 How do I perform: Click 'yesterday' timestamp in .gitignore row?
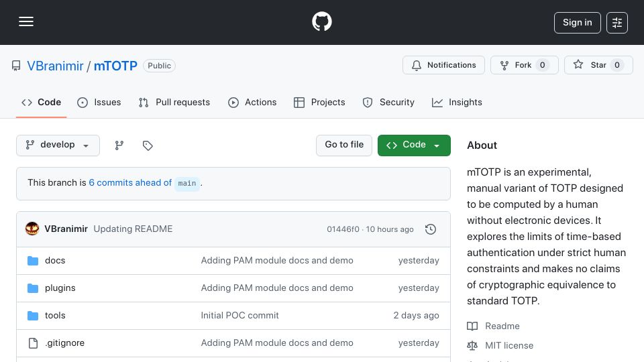tap(419, 343)
